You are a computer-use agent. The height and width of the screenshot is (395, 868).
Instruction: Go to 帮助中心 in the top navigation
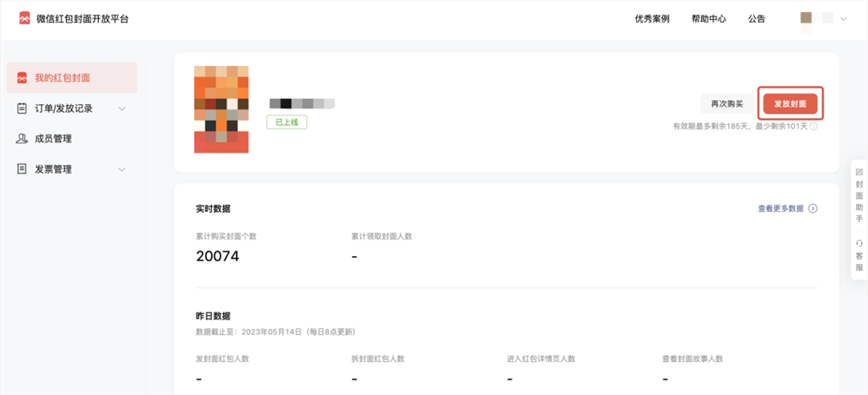(x=708, y=18)
